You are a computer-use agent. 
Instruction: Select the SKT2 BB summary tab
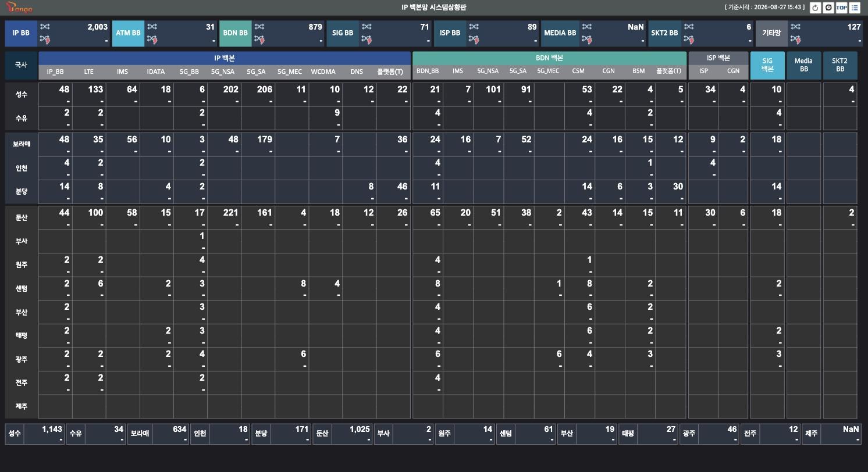[x=665, y=33]
